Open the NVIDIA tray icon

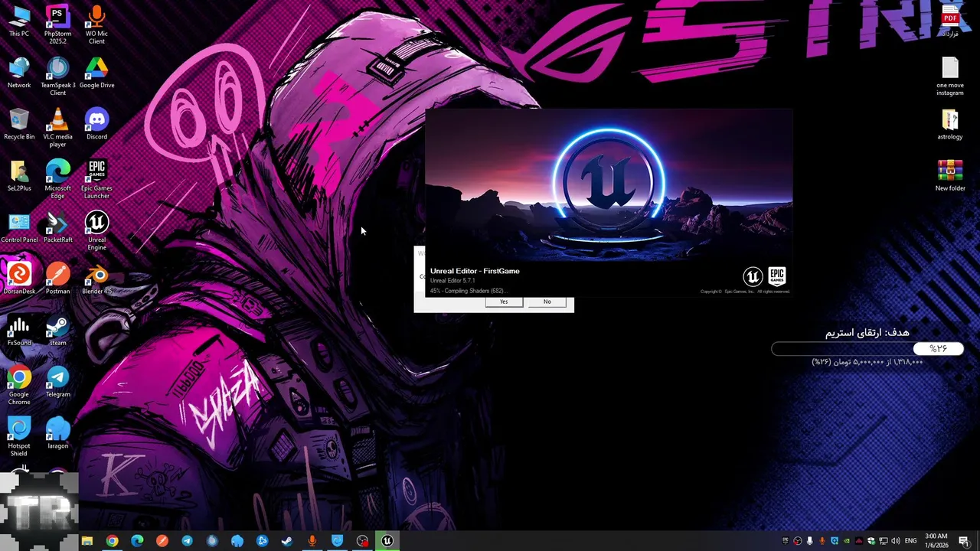847,541
